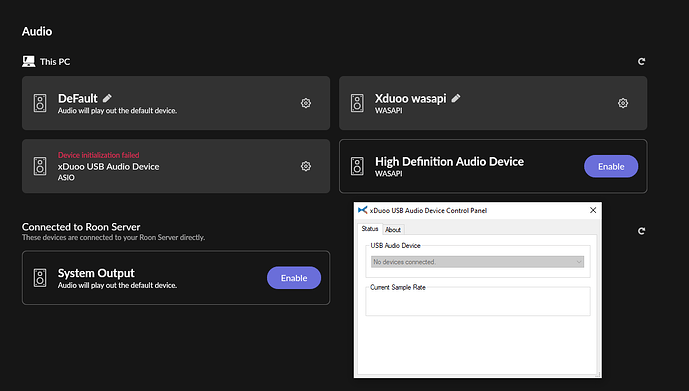
Task: Click the 'DeFault' device name
Action: [x=78, y=98]
